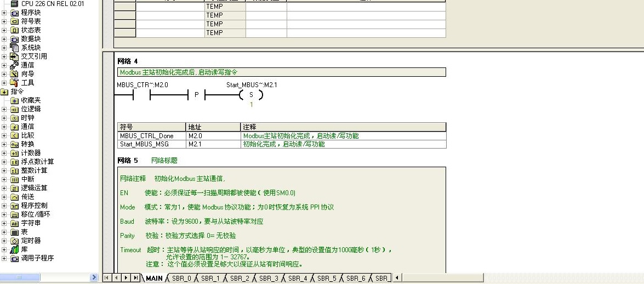
Task: Select the MBUS_CTR~:M2.0 contact in Network 4
Action: tap(142, 95)
